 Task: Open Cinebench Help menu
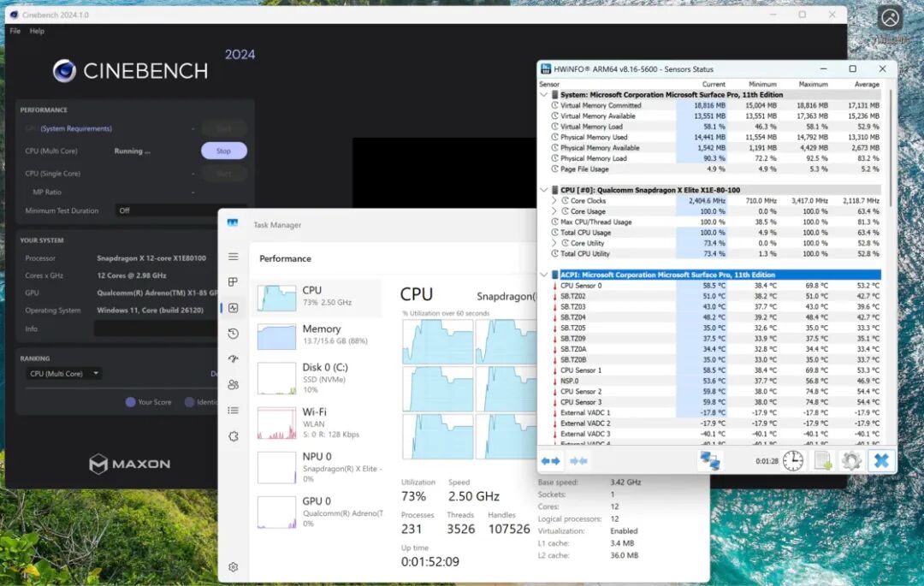[37, 31]
